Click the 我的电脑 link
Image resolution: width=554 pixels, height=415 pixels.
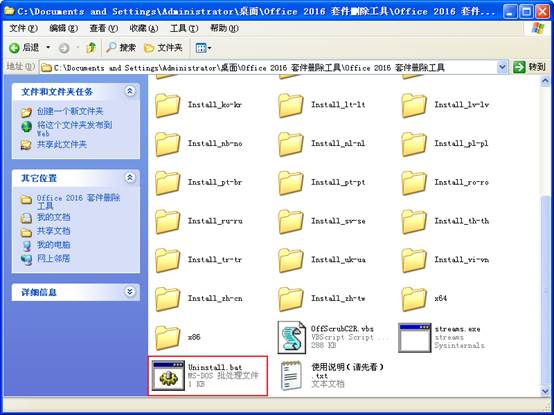53,245
